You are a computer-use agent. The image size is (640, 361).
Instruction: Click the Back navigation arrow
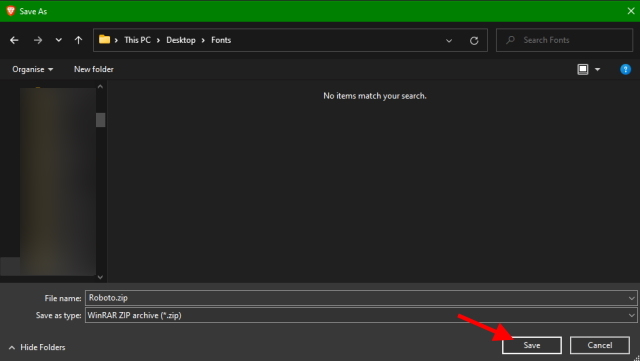pyautogui.click(x=14, y=40)
